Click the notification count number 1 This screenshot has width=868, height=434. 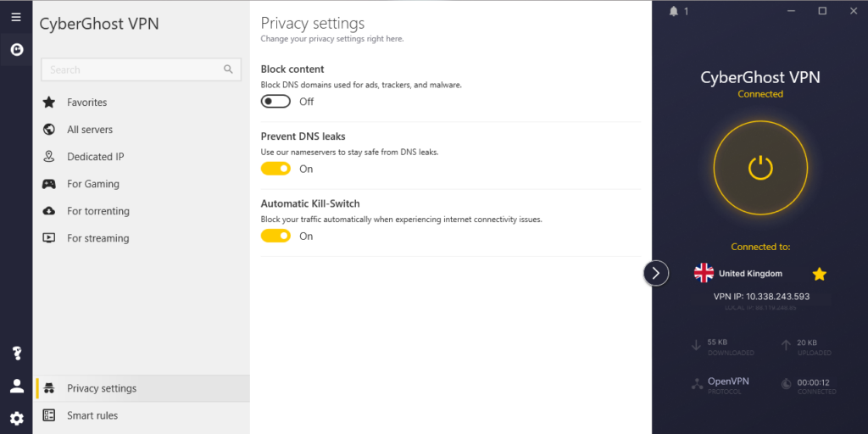pyautogui.click(x=687, y=11)
